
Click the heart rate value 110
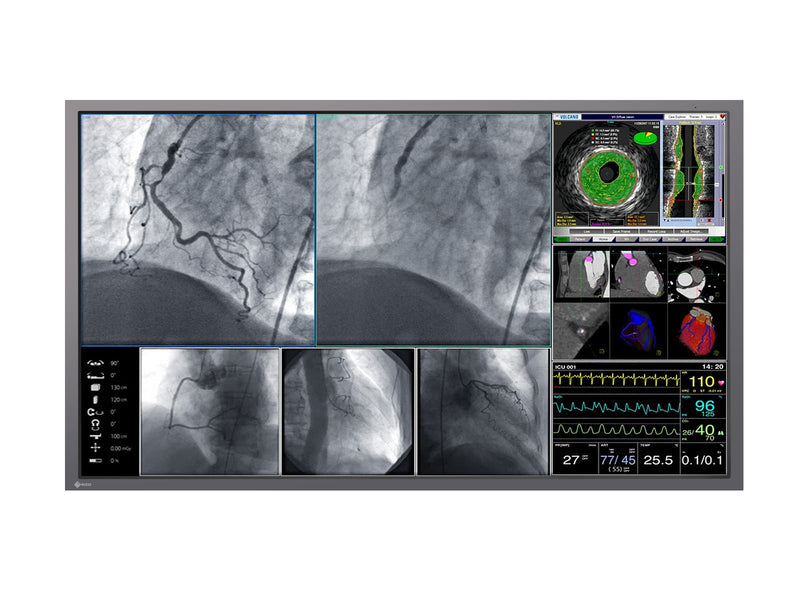coord(702,382)
